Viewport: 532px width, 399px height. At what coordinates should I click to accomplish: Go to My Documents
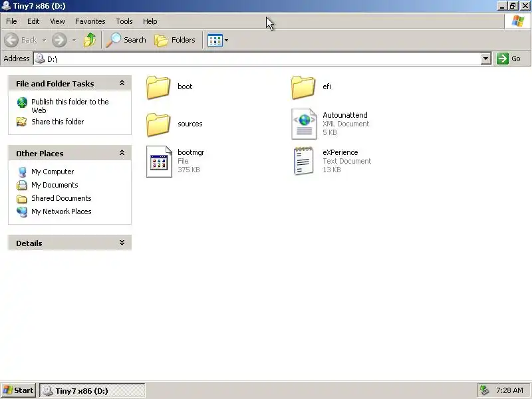(x=55, y=185)
